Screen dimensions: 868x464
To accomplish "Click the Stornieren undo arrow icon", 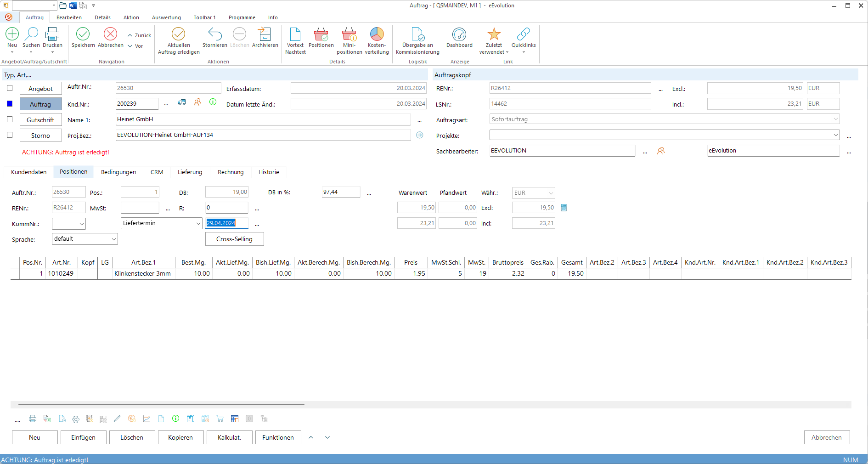I will click(x=215, y=34).
